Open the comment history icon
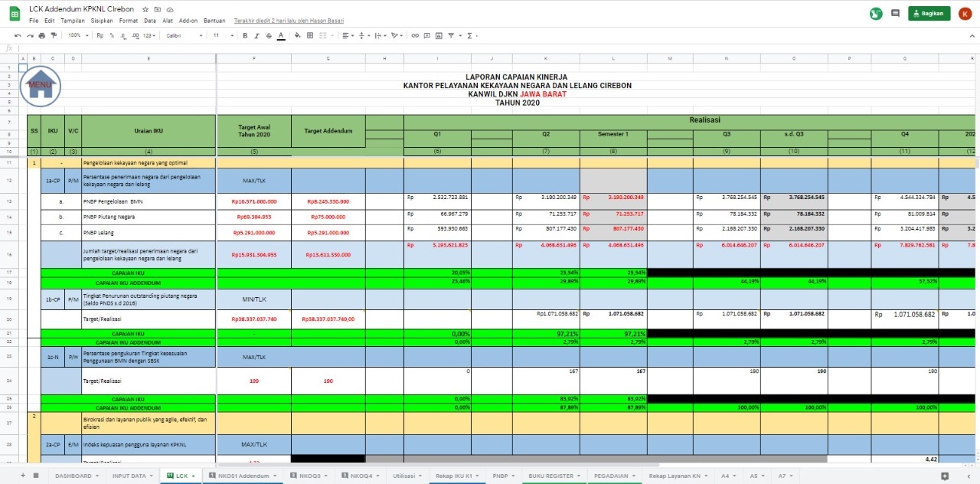 coord(895,13)
